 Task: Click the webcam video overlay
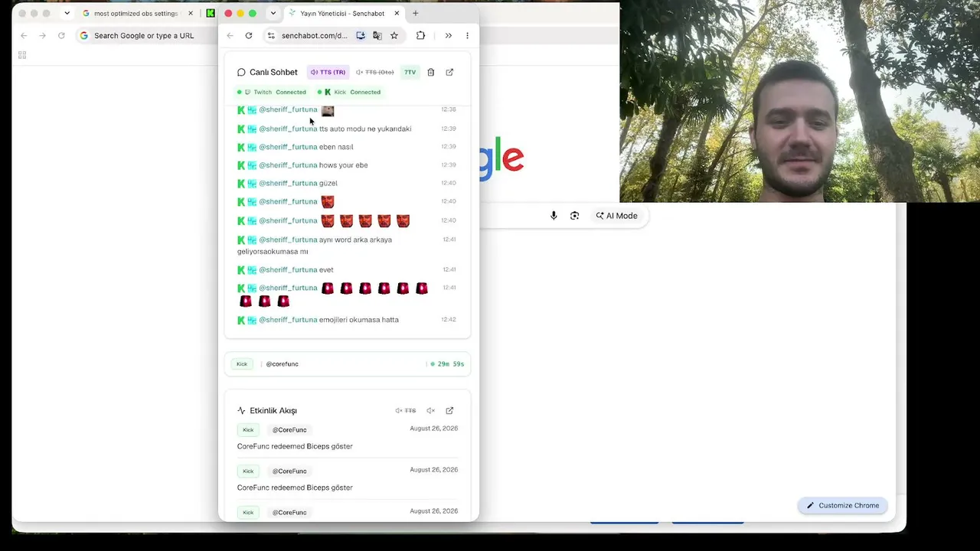point(799,100)
